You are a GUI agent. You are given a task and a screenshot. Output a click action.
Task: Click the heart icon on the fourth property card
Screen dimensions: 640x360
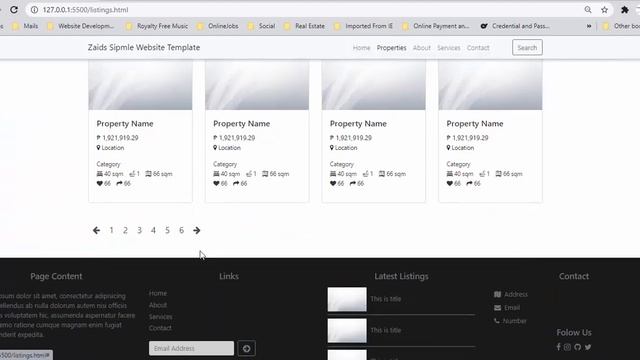click(x=449, y=183)
